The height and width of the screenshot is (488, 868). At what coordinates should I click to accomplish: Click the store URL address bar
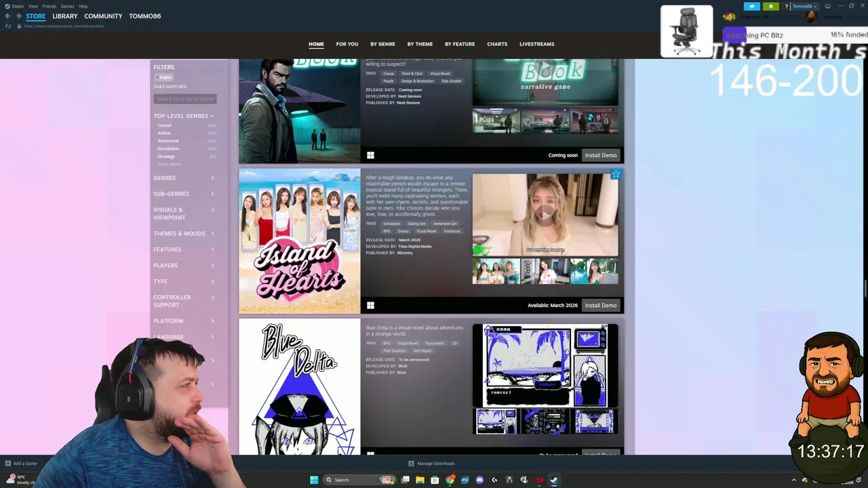(64, 26)
